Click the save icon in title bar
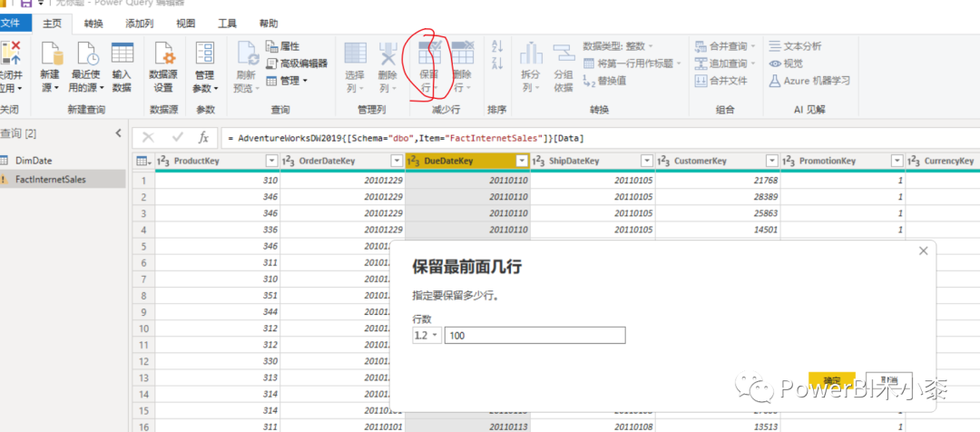Viewport: 980px width, 432px height. coord(26,3)
